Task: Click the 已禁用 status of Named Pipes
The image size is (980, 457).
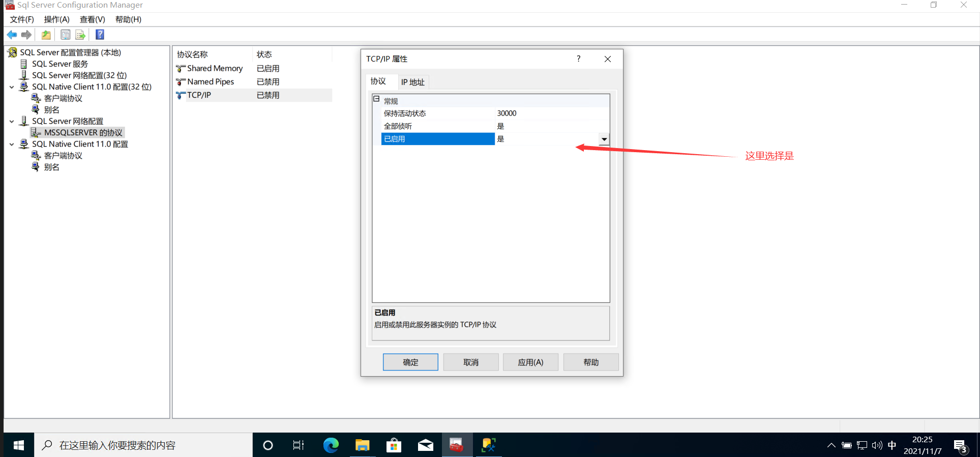Action: pos(268,82)
